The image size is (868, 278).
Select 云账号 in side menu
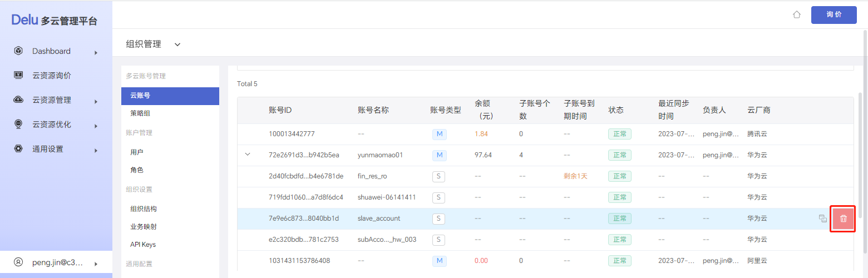pyautogui.click(x=170, y=96)
